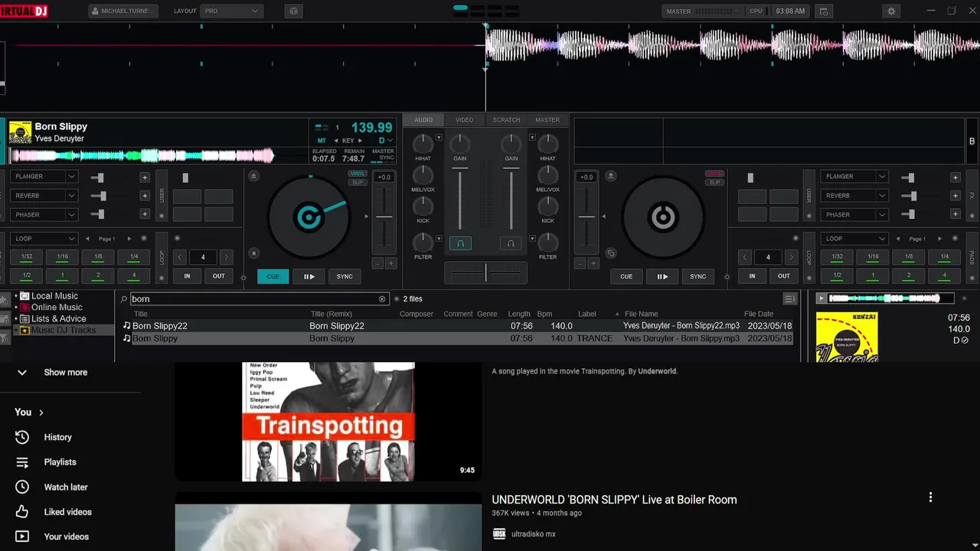
Task: Switch mixer to MASTER tab
Action: click(547, 120)
